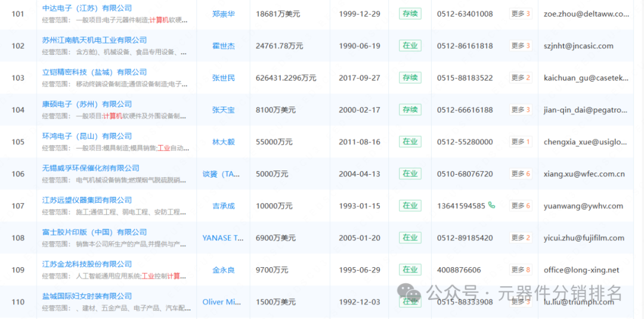Viewport: 644px width, 319px height.
Task: Open legal representative 林大毅
Action: pyautogui.click(x=224, y=142)
